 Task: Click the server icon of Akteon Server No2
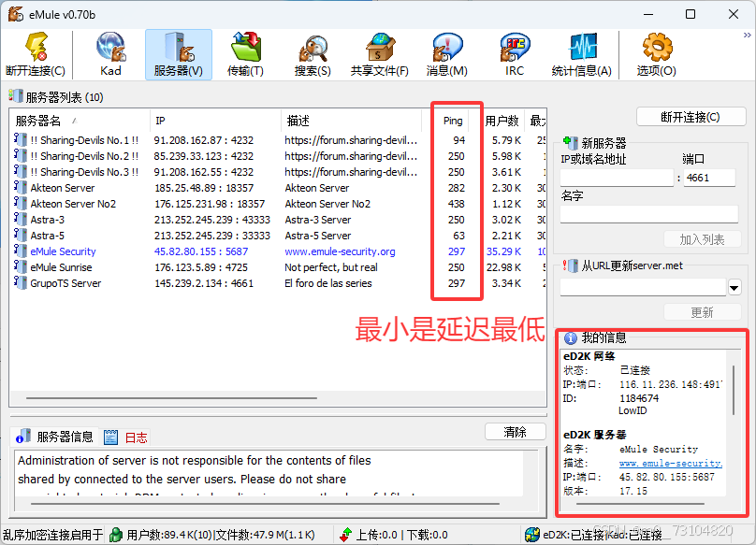coord(21,204)
